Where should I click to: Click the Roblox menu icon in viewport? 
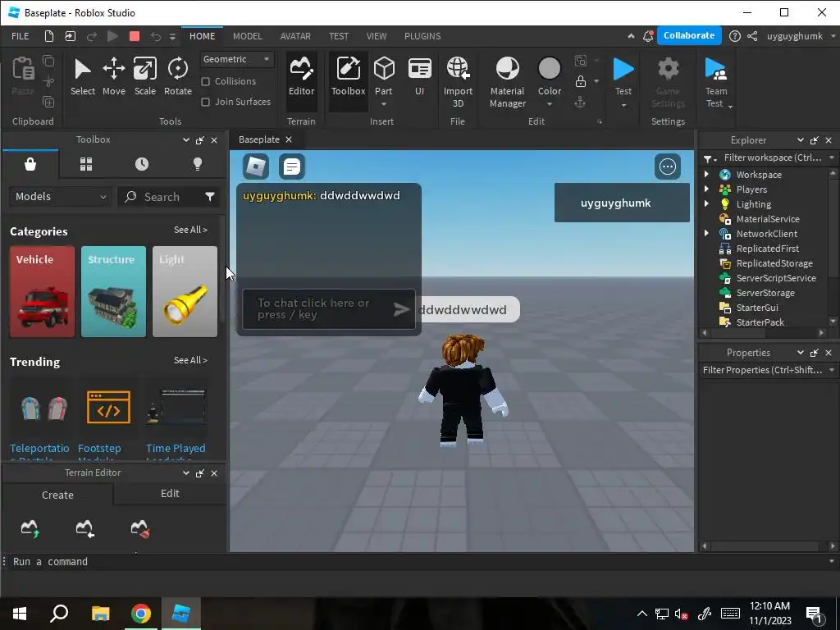[256, 167]
